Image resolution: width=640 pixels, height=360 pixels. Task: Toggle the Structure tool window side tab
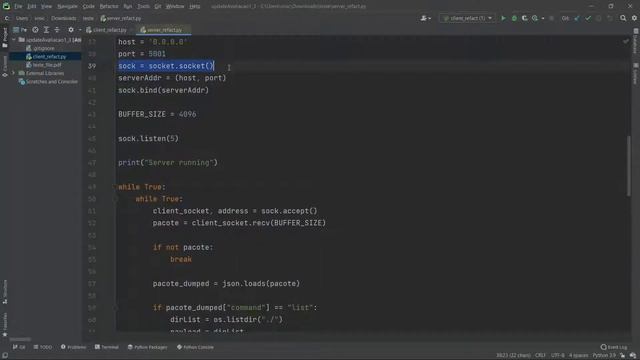pyautogui.click(x=5, y=292)
